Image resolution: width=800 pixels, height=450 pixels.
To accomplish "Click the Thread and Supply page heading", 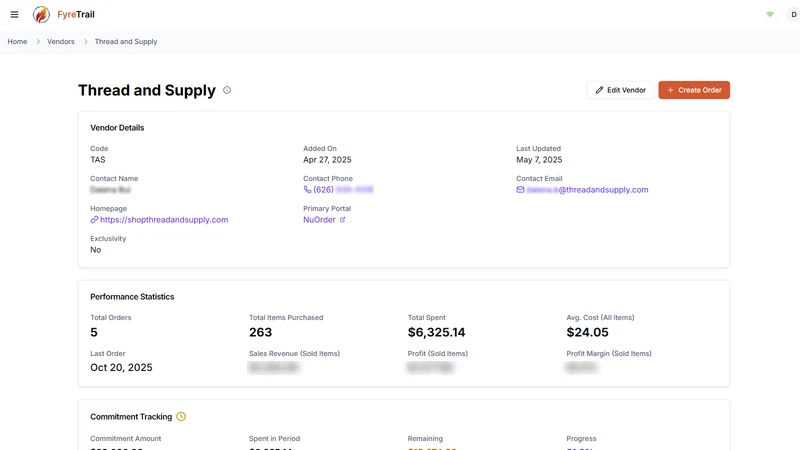I will [x=147, y=90].
